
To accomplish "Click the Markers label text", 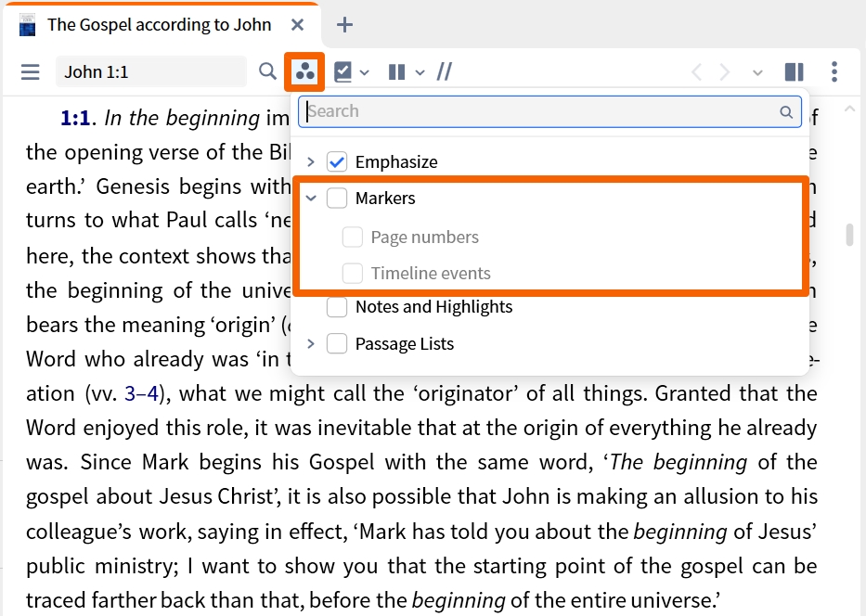I will tap(385, 198).
